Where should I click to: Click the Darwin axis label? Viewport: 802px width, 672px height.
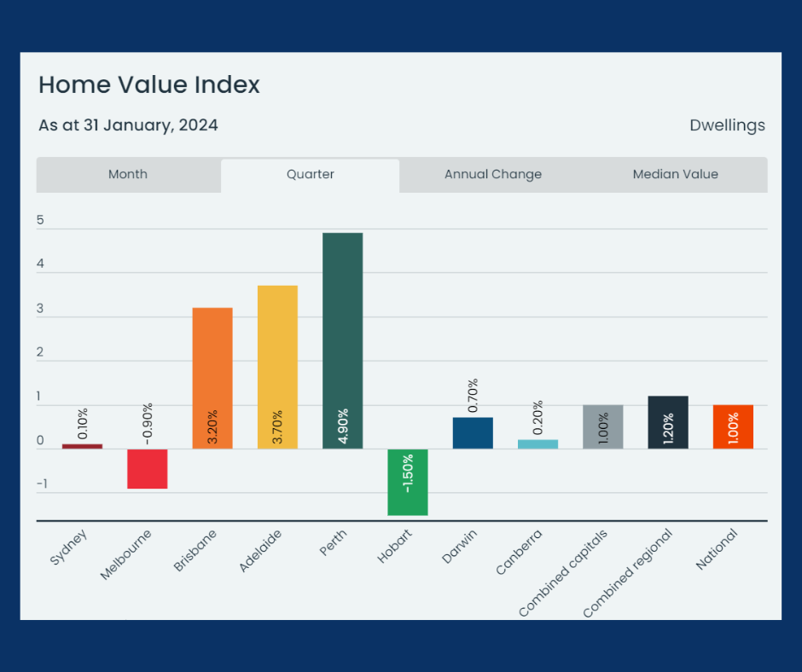click(459, 547)
